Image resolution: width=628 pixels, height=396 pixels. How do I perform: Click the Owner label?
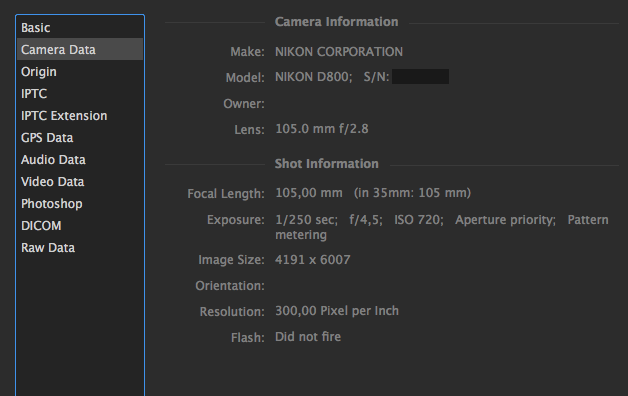[x=244, y=104]
